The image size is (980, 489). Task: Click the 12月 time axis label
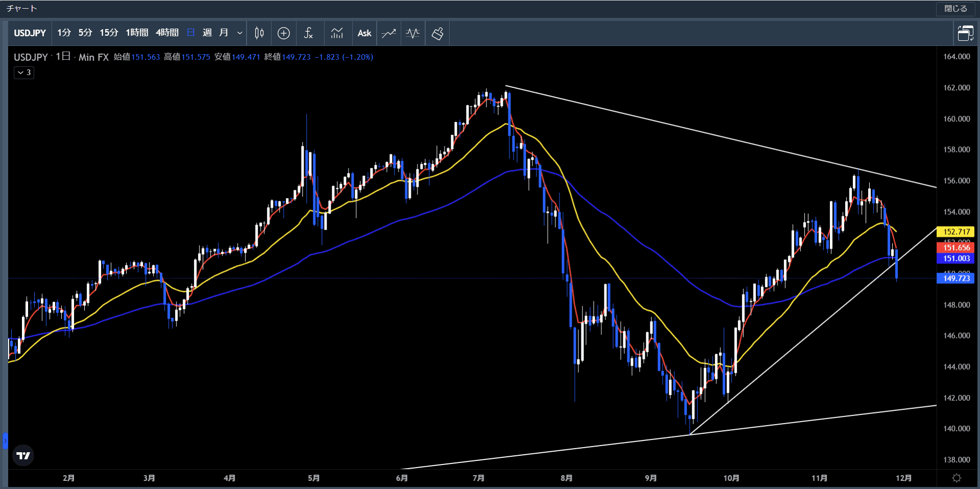[903, 478]
